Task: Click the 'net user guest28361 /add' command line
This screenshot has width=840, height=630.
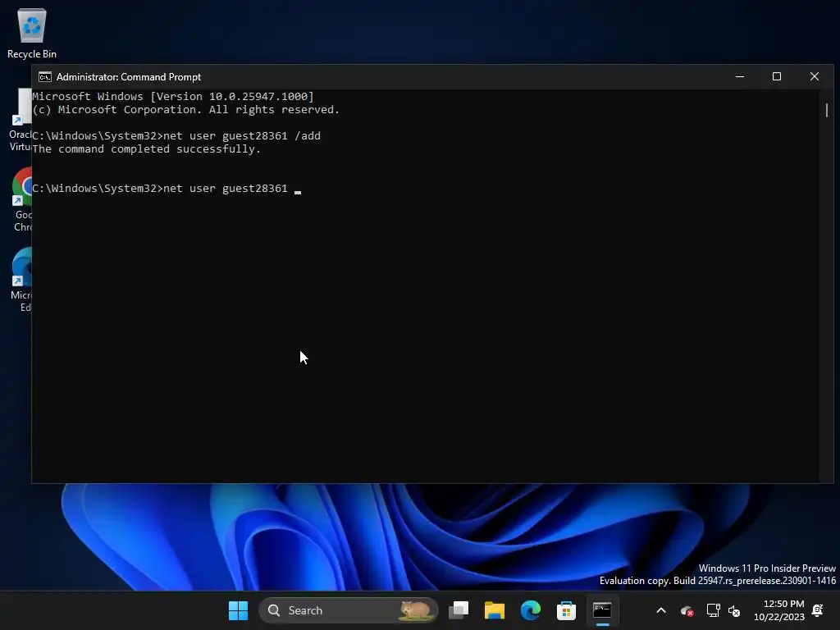Action: [x=176, y=135]
